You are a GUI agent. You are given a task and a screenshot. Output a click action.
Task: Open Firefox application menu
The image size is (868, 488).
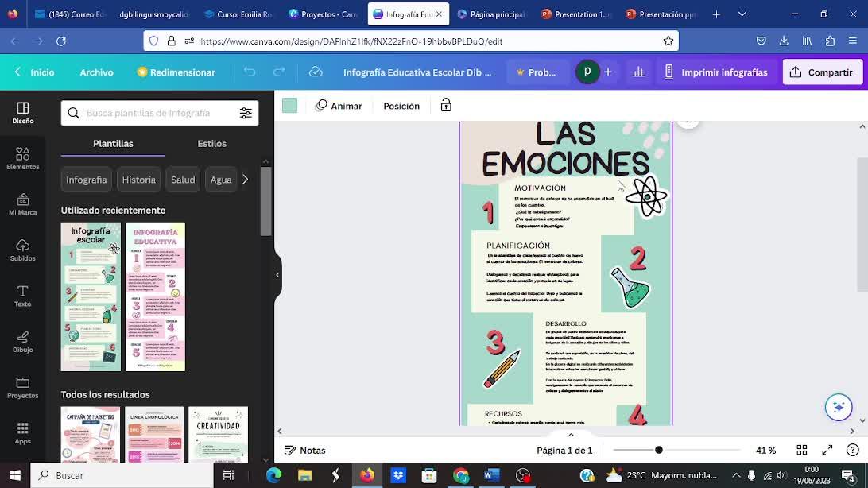(x=852, y=41)
